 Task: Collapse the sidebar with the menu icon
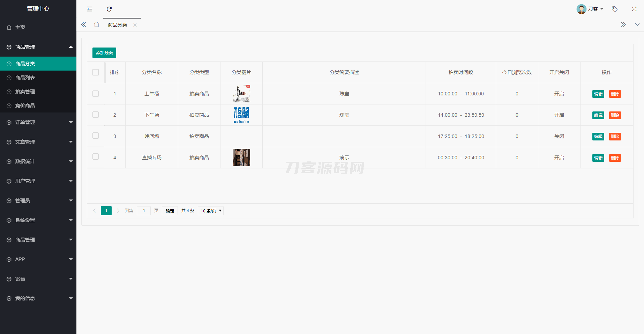90,9
